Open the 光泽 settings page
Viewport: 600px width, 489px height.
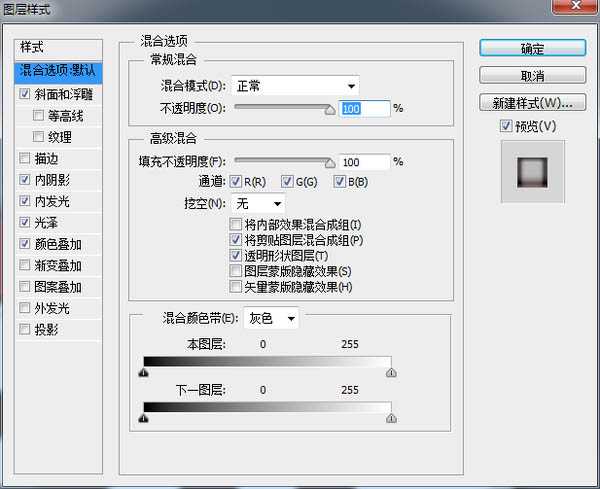click(x=46, y=223)
